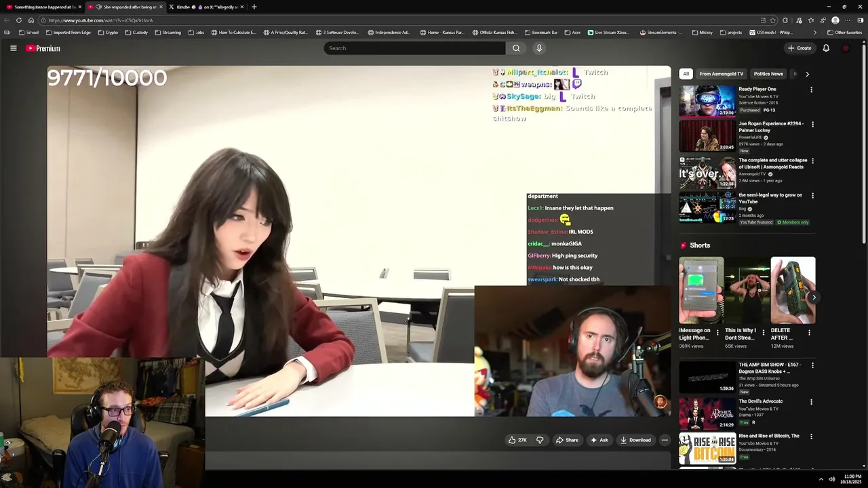The image size is (868, 488).
Task: Add this page to favorites star
Action: tap(773, 20)
